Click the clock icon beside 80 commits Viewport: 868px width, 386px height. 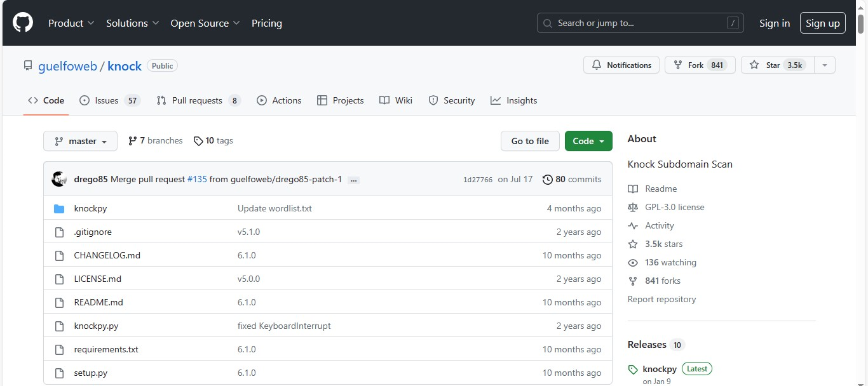coord(548,179)
